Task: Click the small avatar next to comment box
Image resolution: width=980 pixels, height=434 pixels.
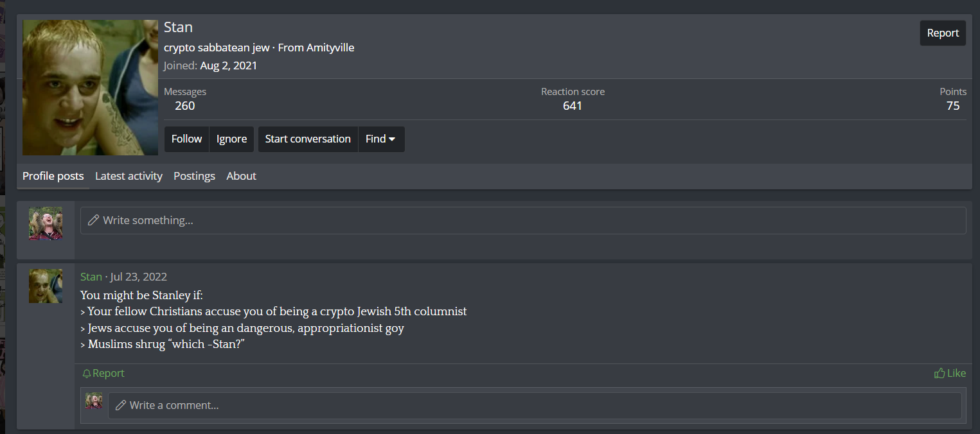Action: [94, 401]
